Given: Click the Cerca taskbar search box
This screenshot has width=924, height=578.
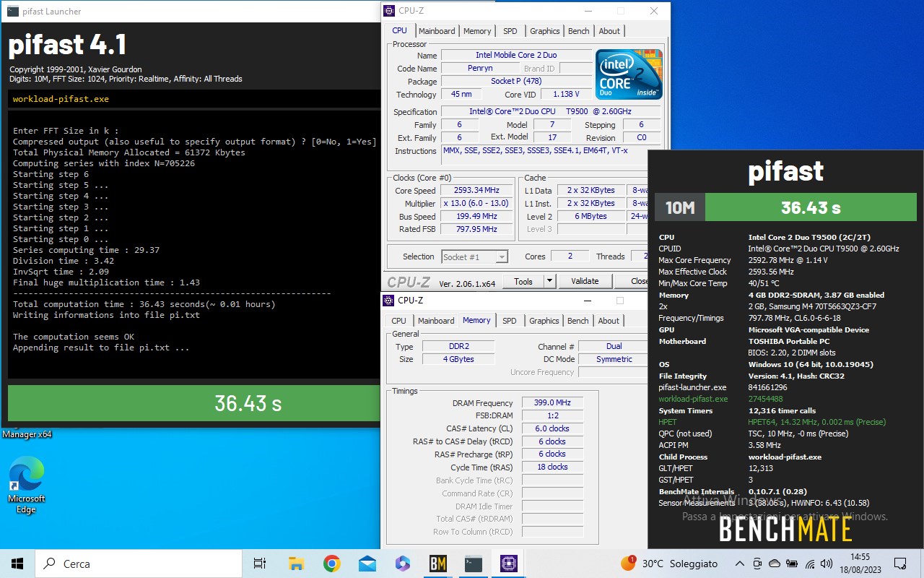Looking at the screenshot, I should coord(139,564).
